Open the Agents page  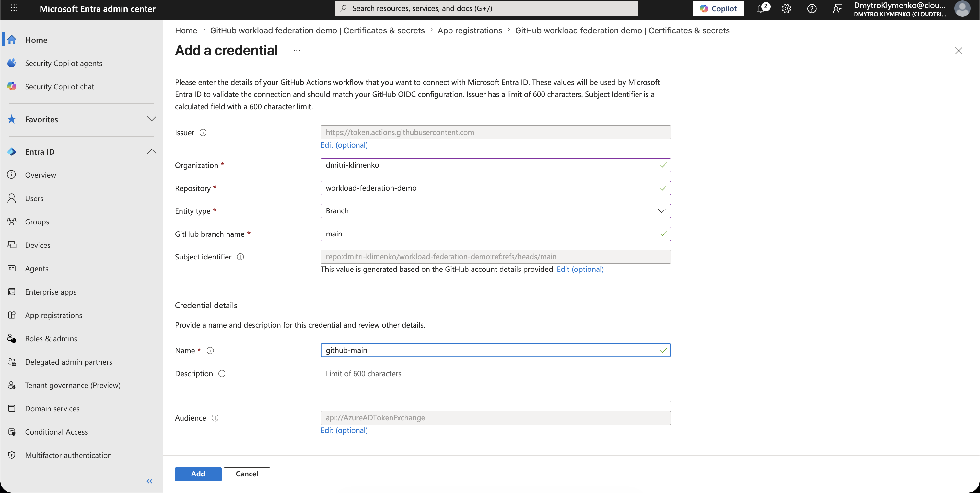coord(37,268)
